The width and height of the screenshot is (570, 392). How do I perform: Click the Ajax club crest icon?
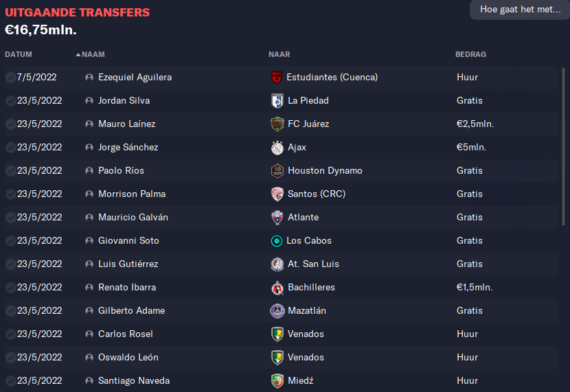[277, 148]
